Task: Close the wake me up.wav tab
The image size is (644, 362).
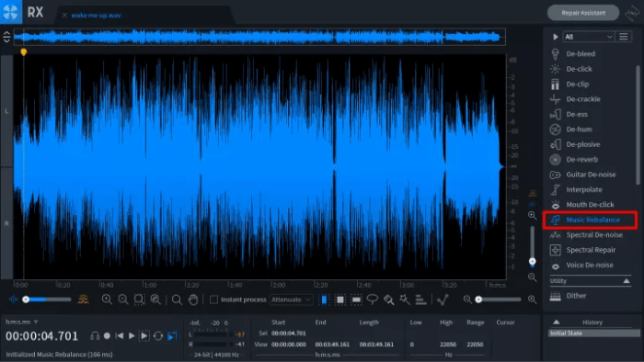Action: (x=64, y=16)
